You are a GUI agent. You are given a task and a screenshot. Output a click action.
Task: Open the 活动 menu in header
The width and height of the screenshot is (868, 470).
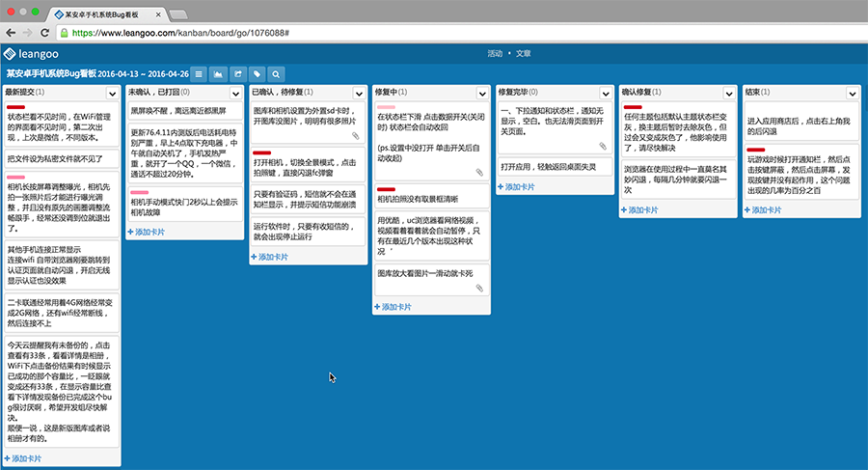tap(495, 53)
